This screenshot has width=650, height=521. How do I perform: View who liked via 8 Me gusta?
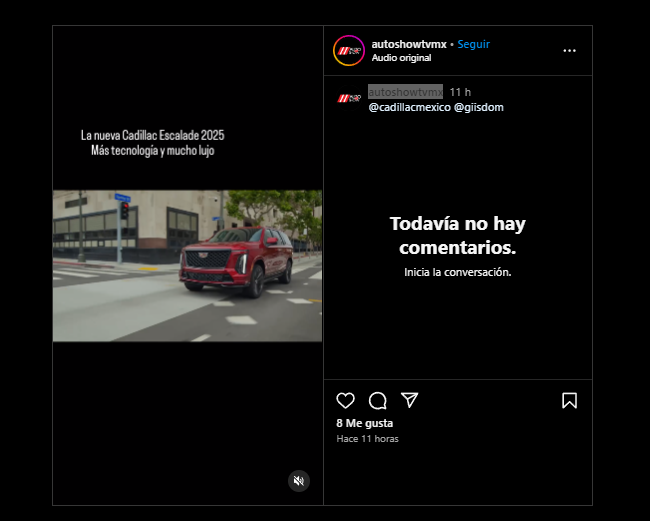(x=365, y=423)
